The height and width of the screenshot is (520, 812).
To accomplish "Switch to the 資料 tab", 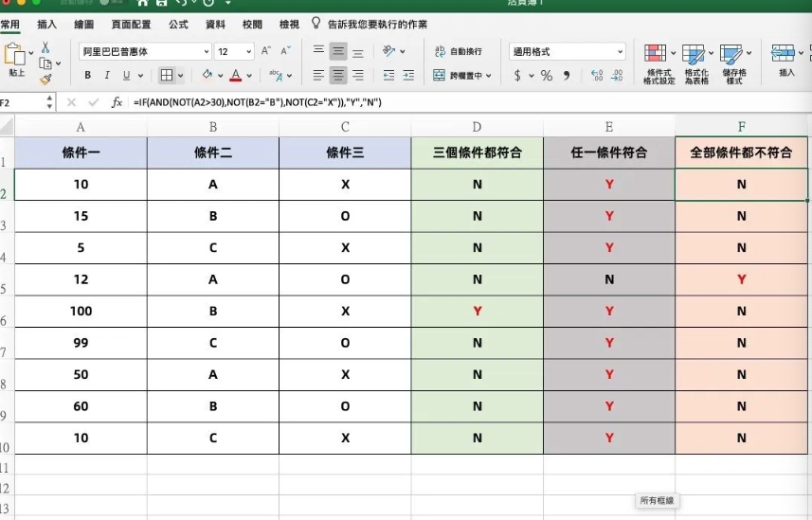I will (x=215, y=25).
